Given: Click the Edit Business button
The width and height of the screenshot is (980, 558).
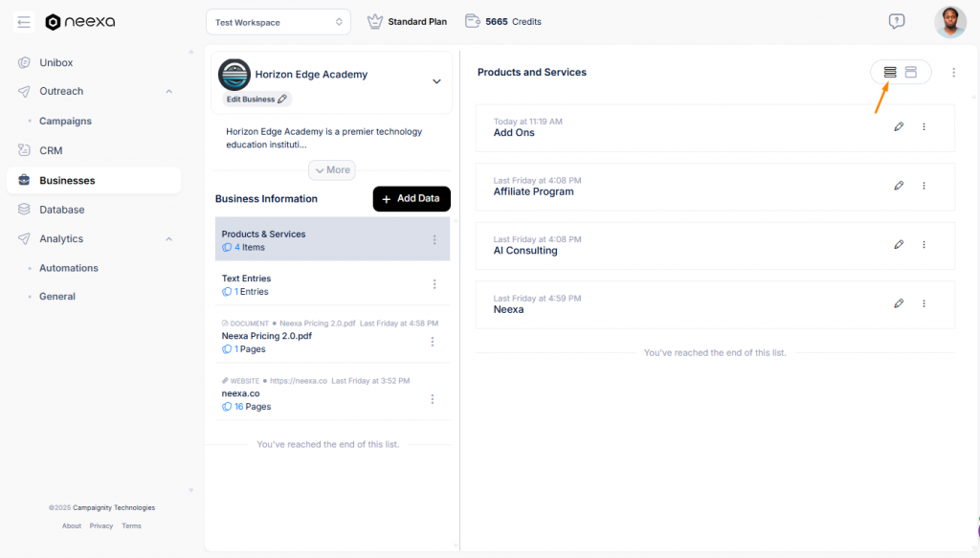Looking at the screenshot, I should (256, 100).
